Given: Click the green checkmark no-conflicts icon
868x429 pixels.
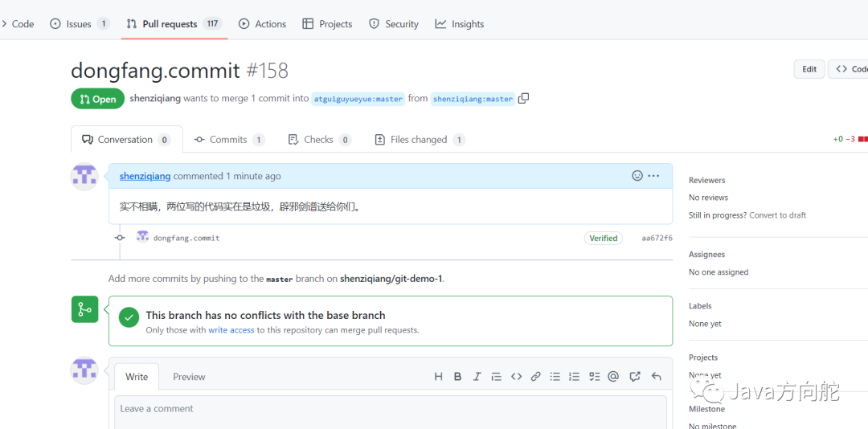Looking at the screenshot, I should pyautogui.click(x=129, y=317).
